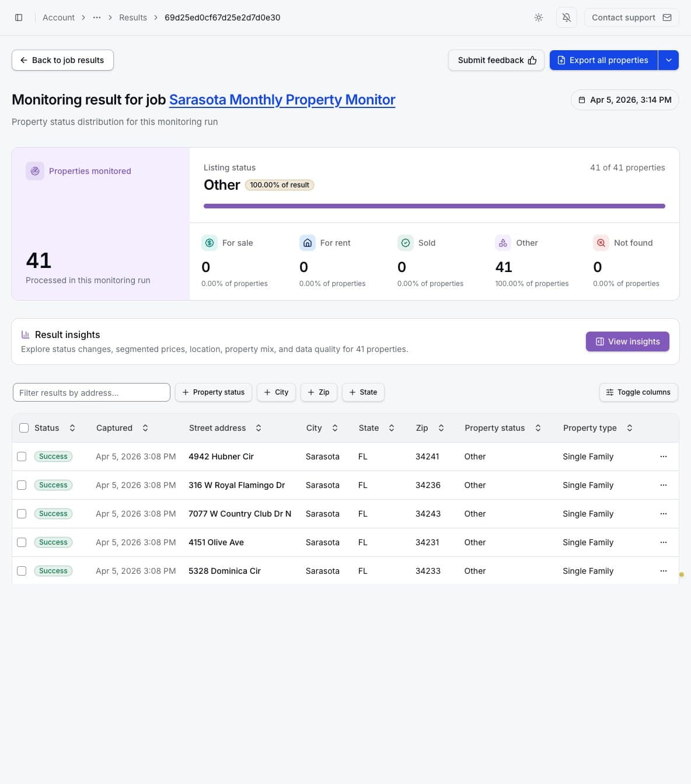Screen dimensions: 691x784
Task: Open row actions for 5328 Dominica Cir
Action: click(664, 571)
